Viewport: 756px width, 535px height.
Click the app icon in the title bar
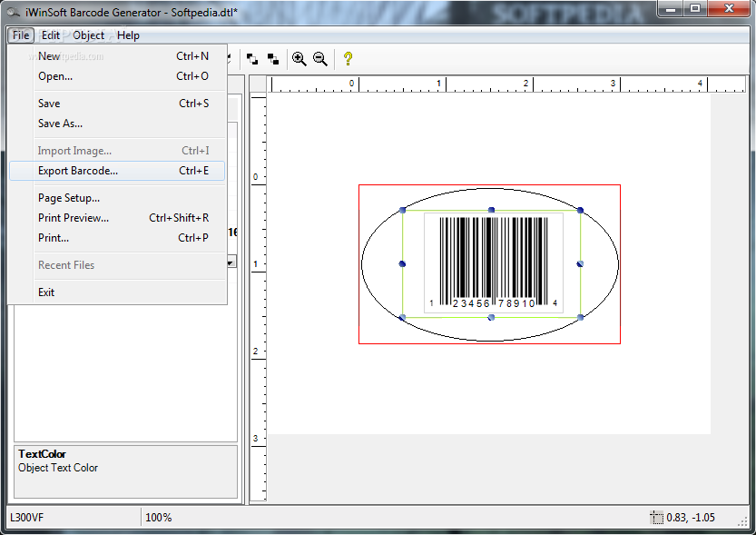pos(13,12)
